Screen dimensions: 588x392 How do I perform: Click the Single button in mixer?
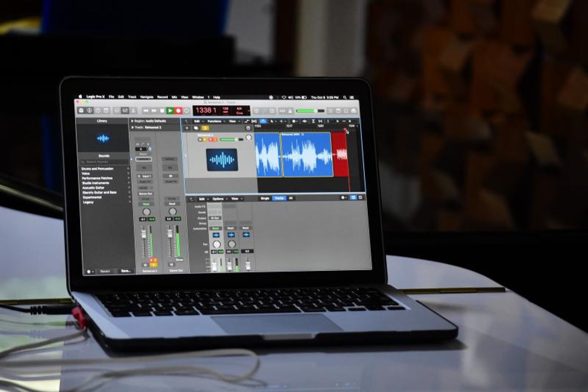[265, 198]
